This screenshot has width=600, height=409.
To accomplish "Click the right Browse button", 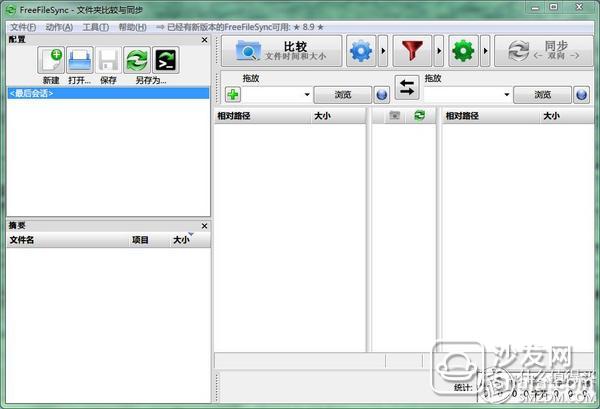I will coord(542,95).
